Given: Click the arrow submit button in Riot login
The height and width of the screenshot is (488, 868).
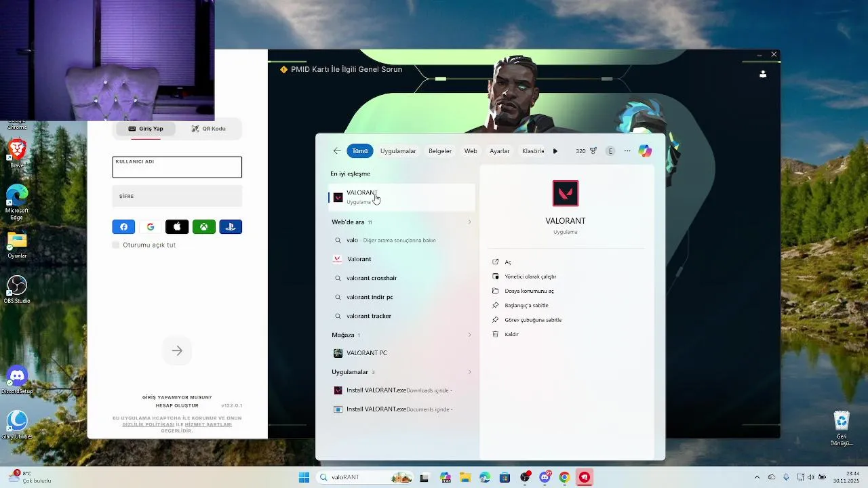Looking at the screenshot, I should point(177,350).
